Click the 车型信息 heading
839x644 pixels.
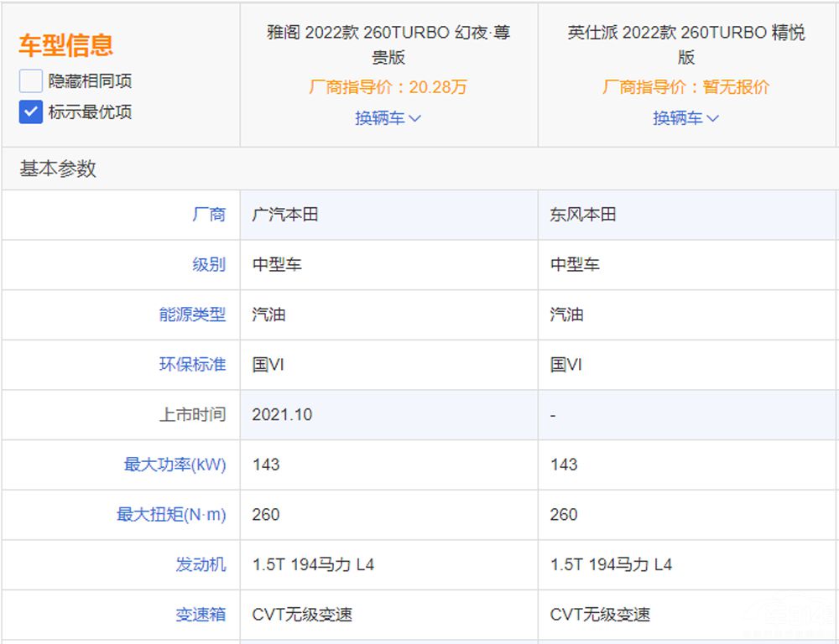coord(65,45)
